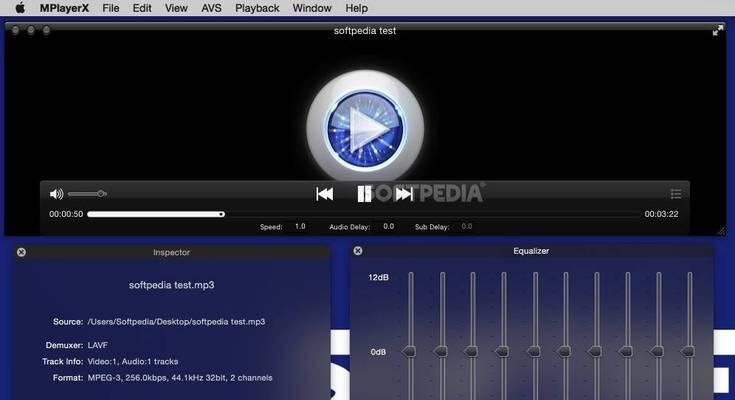The height and width of the screenshot is (400, 735).
Task: Click the Equalizer panel title
Action: point(531,251)
